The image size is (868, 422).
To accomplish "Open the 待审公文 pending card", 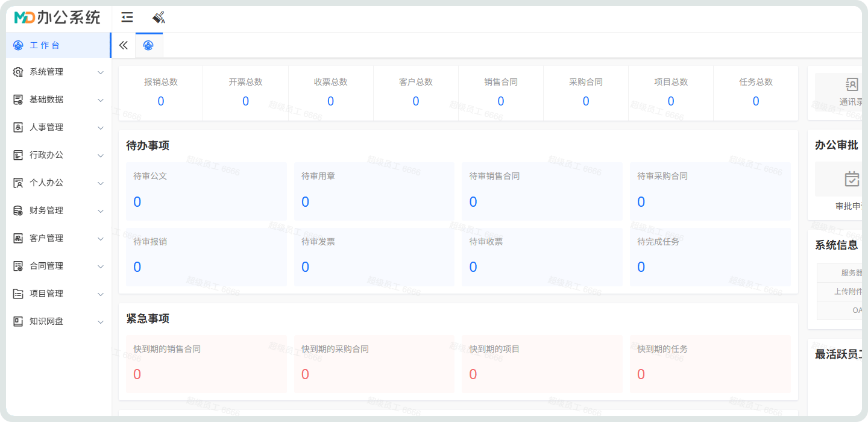I will (x=206, y=191).
